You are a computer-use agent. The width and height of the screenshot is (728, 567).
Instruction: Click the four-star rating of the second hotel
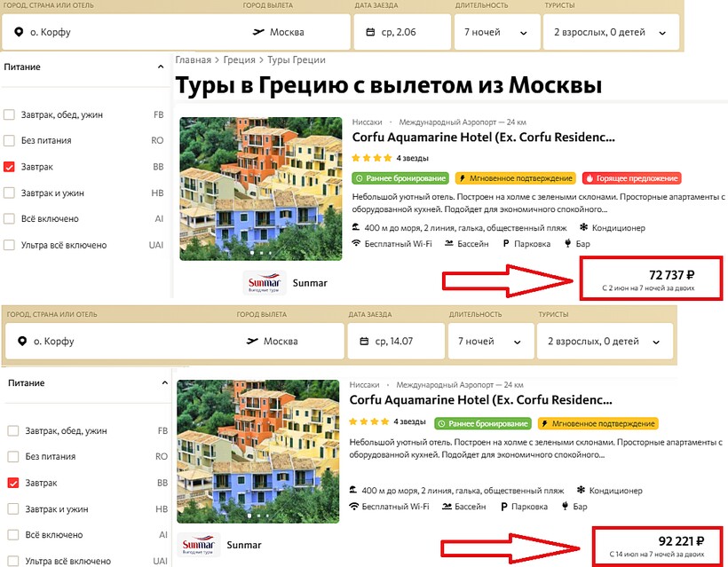tap(369, 421)
